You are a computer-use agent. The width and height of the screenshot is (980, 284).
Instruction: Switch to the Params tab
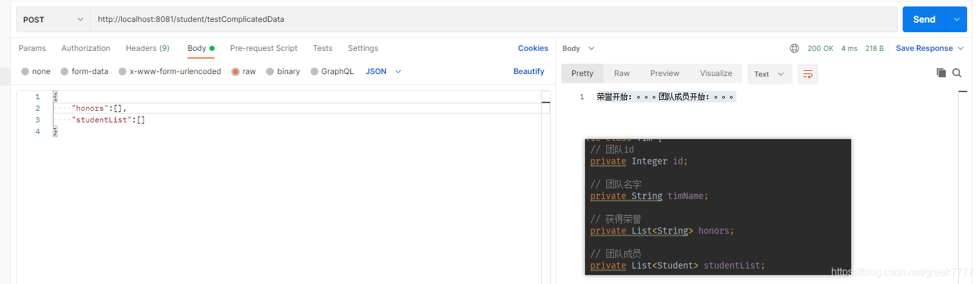32,48
